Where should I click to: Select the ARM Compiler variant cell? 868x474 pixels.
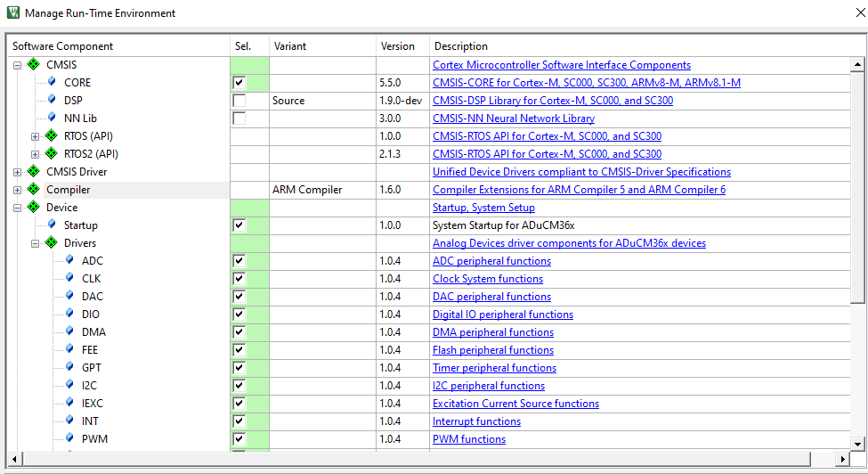pyautogui.click(x=323, y=190)
